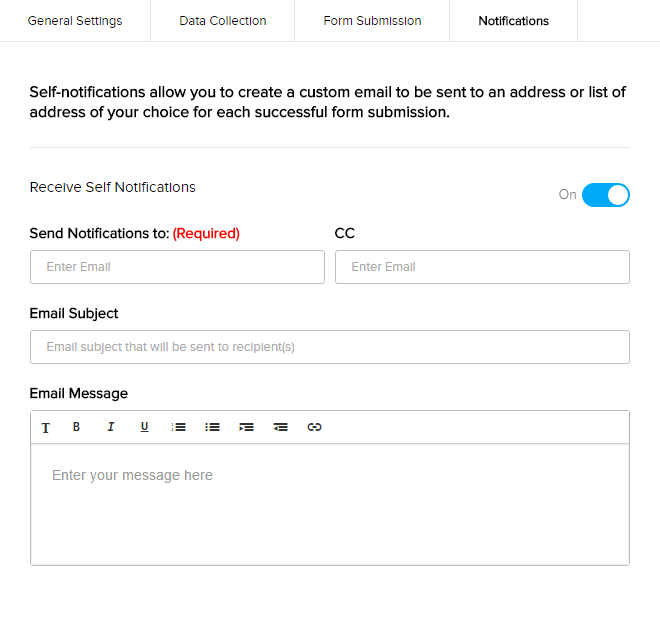
Task: Underline text using the U icon
Action: [x=144, y=427]
